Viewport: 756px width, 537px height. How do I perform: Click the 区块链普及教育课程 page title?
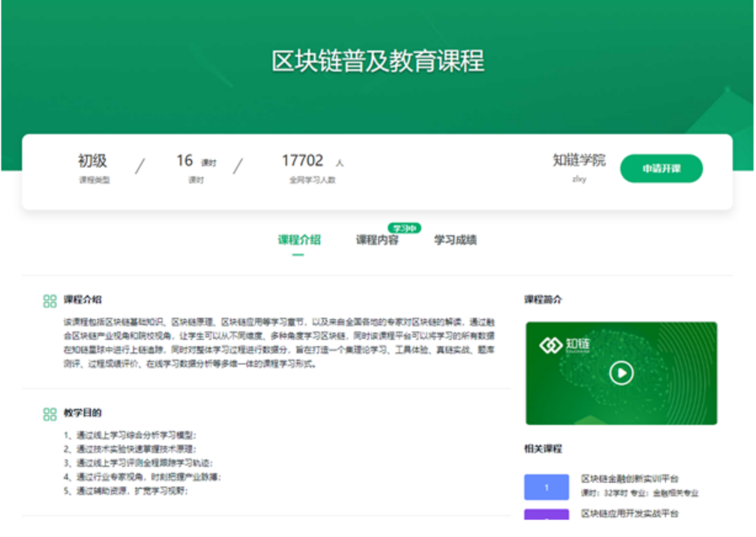click(x=378, y=62)
